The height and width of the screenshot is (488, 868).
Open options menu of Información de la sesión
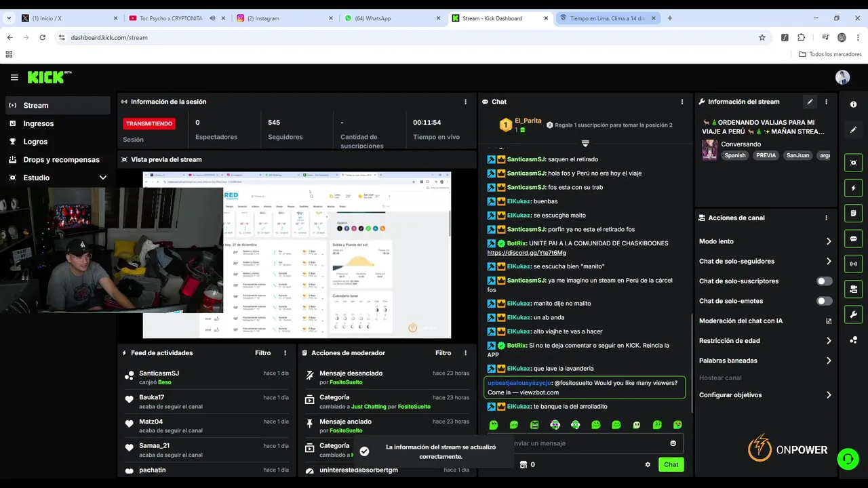(465, 102)
